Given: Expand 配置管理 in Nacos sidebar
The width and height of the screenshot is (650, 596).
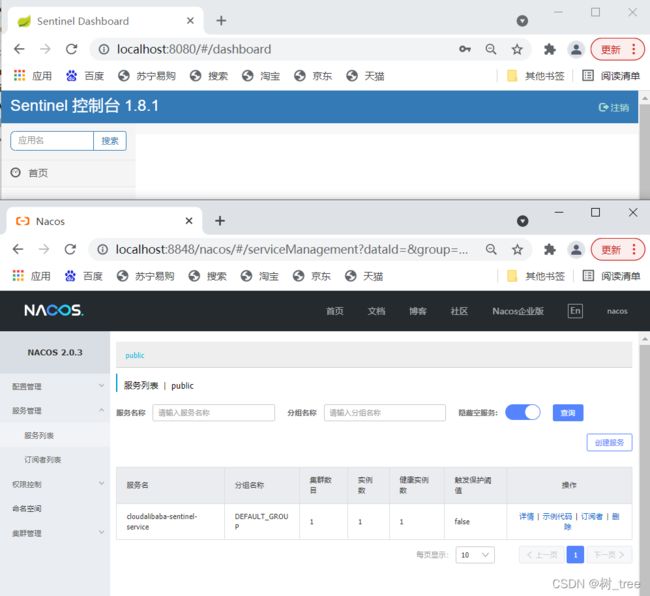Looking at the screenshot, I should (x=55, y=386).
